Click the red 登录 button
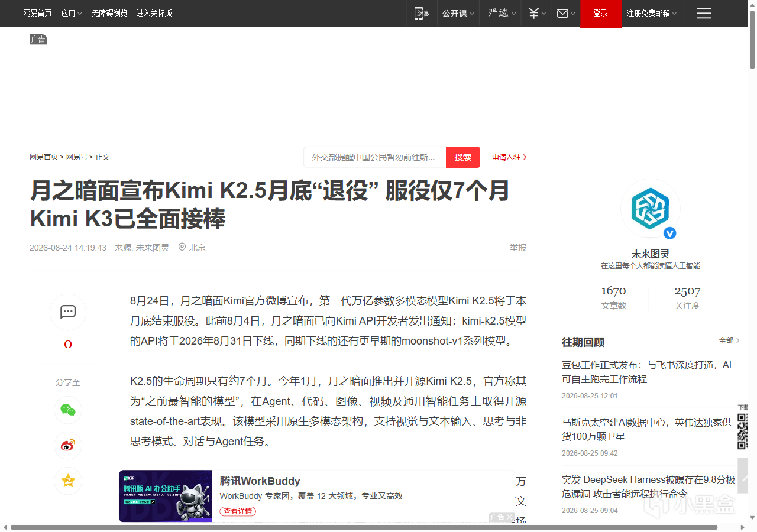The image size is (757, 532). tap(601, 14)
